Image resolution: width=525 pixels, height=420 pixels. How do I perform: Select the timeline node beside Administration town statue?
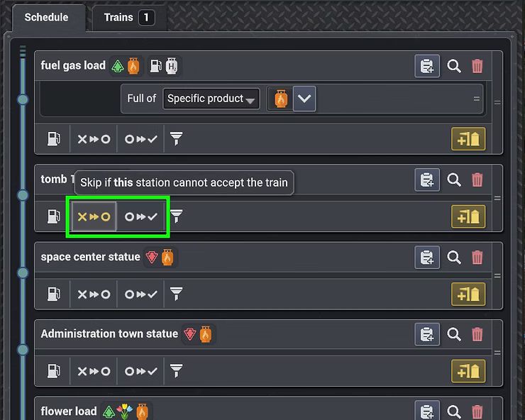tap(23, 350)
